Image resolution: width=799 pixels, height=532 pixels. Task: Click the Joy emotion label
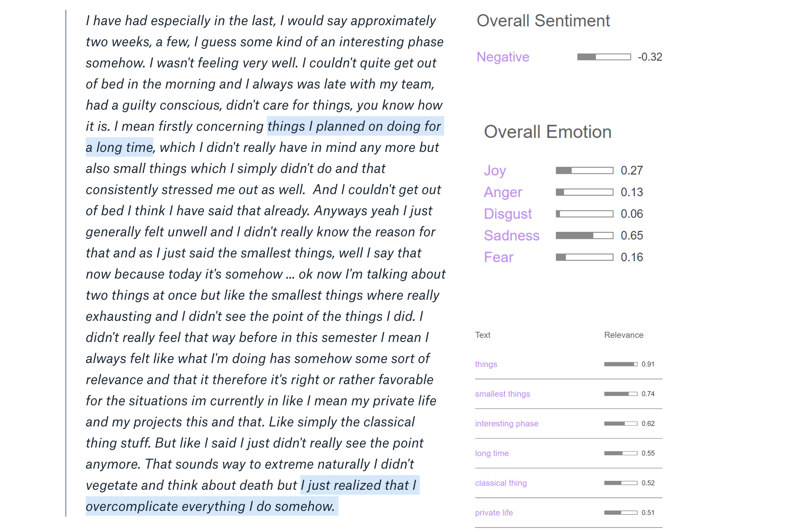click(495, 171)
